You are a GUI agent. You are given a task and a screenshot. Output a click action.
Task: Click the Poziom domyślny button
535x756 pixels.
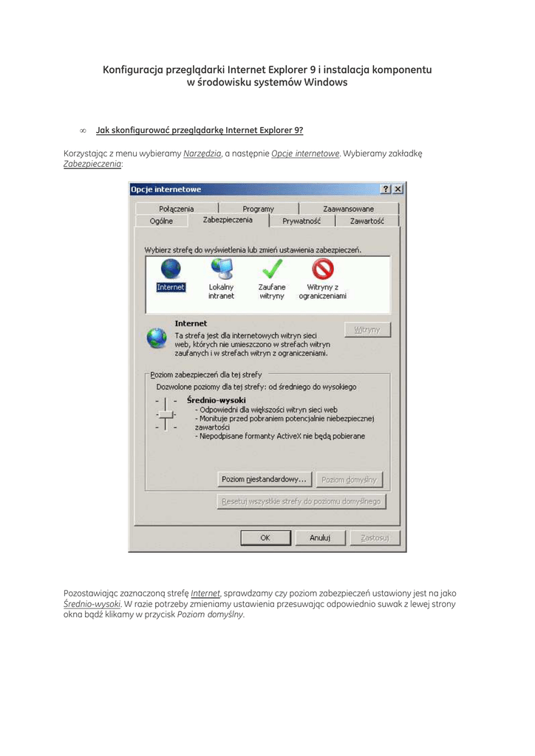350,480
